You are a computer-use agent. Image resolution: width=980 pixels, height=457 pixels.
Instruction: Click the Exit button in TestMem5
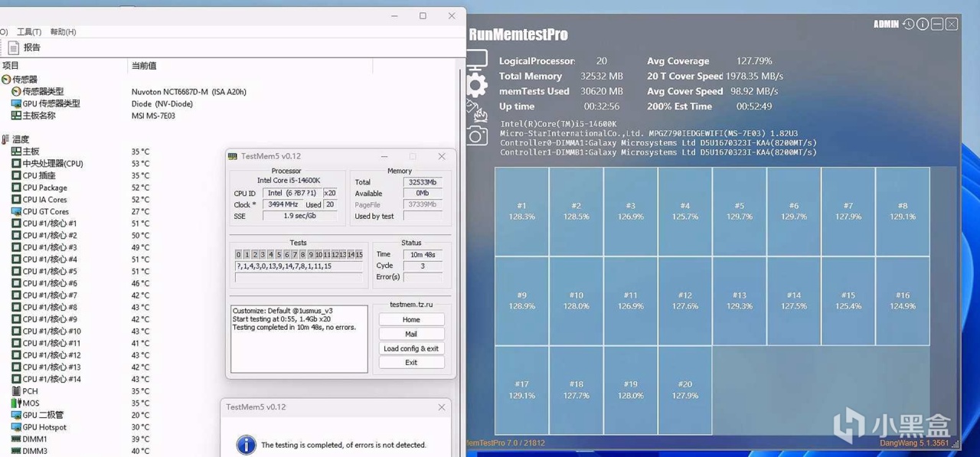(411, 362)
